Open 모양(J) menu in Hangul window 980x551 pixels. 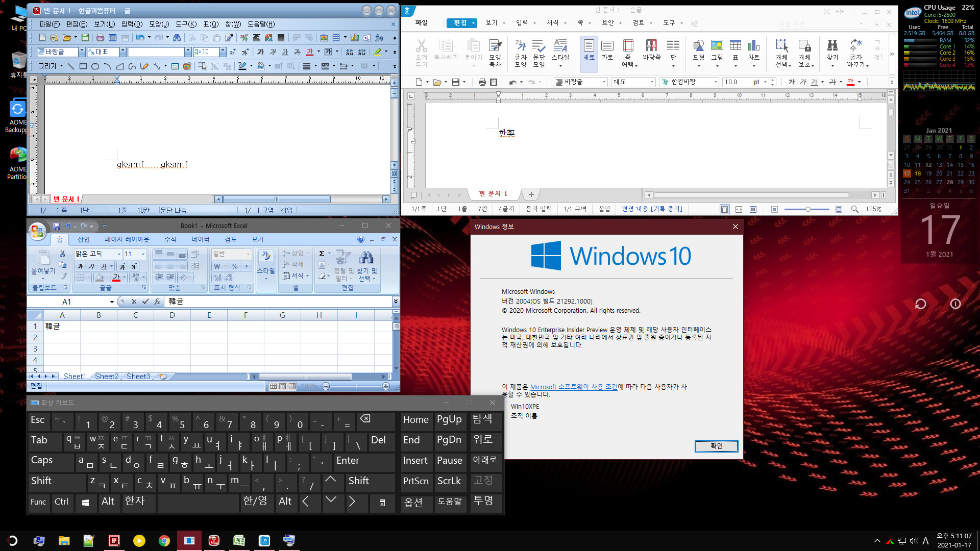159,24
